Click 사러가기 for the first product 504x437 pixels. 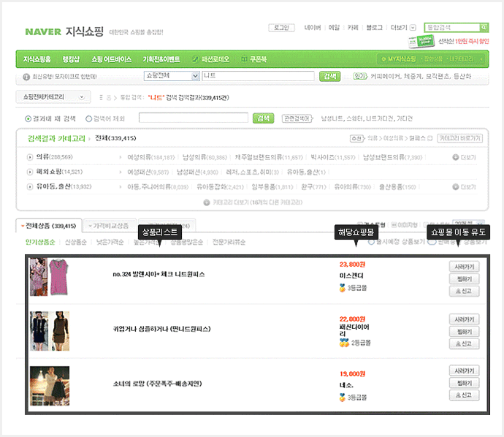[x=462, y=267]
